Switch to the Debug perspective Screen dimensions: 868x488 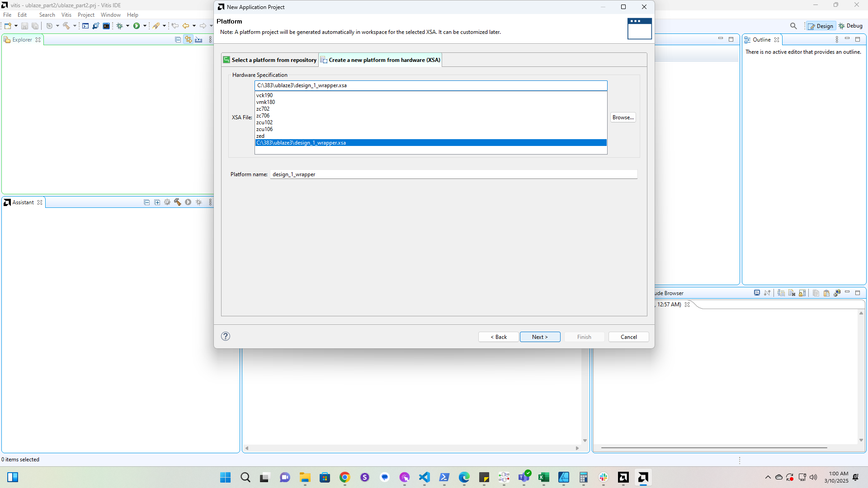[x=850, y=26]
